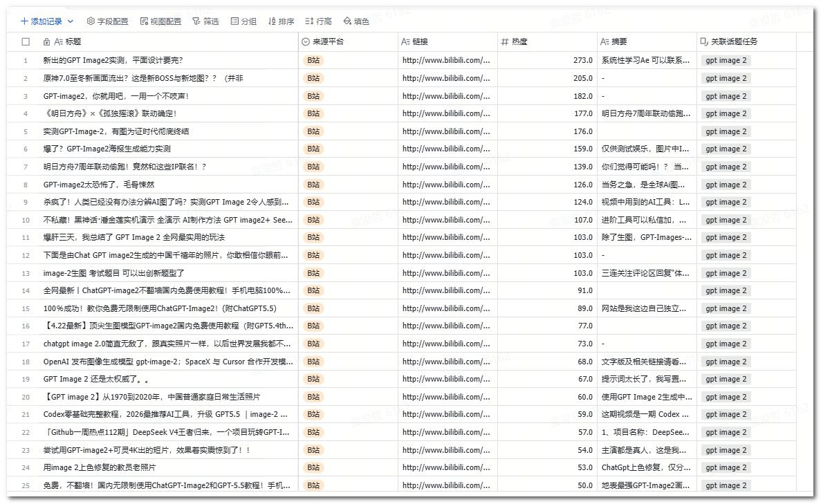Select the 热度 value 273.0

[583, 60]
